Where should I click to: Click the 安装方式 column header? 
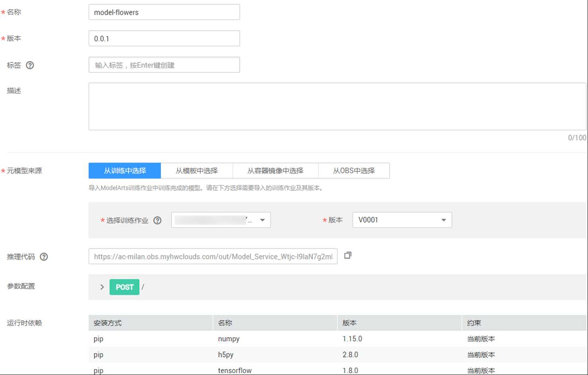[x=151, y=323]
